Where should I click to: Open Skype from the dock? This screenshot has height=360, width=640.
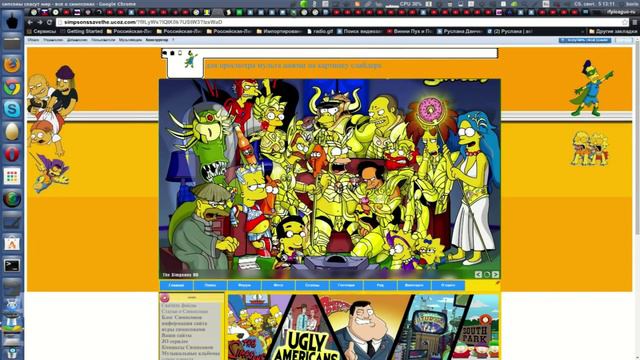(12, 109)
